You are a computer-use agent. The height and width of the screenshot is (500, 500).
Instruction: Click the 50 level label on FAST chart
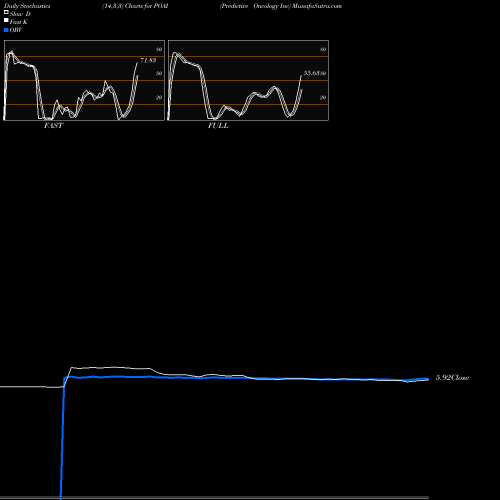point(159,73)
